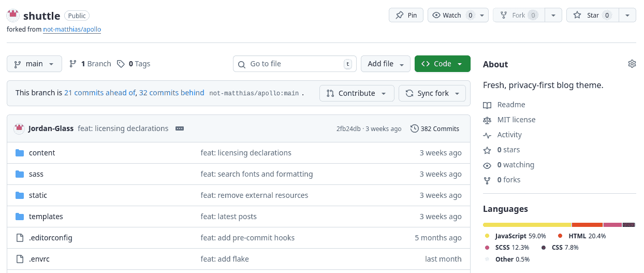Click the pulse icon beside Activity

(487, 135)
